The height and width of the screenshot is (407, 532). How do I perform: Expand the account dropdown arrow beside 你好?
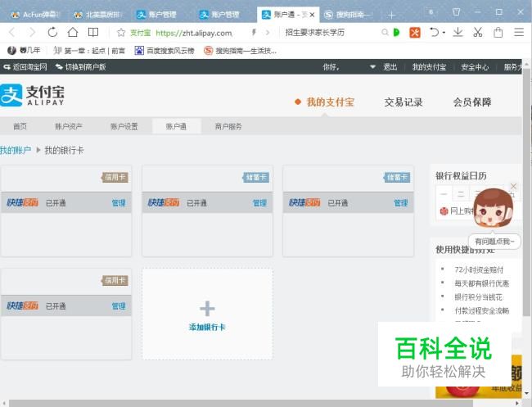372,67
